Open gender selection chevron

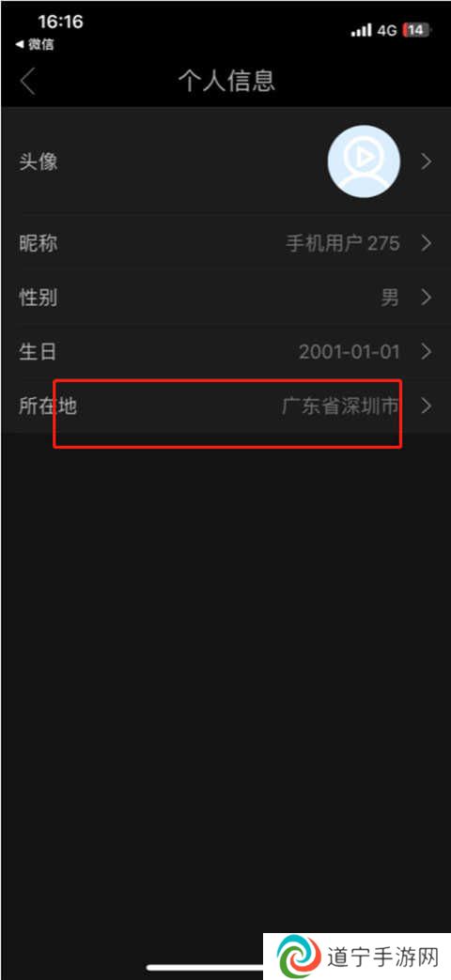click(x=427, y=298)
